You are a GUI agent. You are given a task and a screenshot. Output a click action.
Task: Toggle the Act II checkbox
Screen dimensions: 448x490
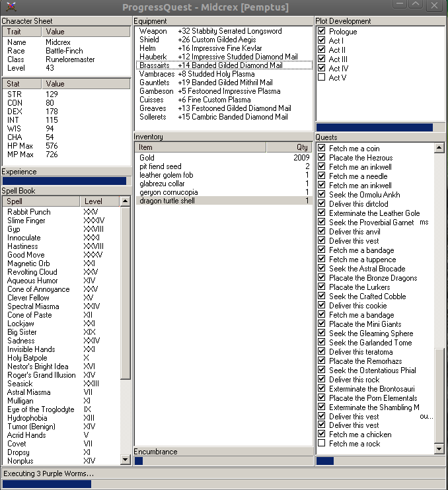321,50
